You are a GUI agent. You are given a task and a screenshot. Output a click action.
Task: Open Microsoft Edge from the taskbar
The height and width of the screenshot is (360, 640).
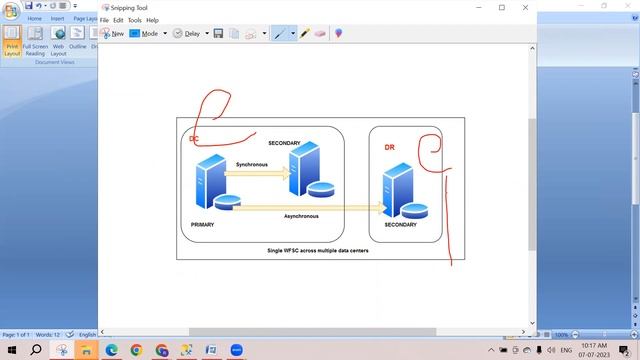[111, 350]
